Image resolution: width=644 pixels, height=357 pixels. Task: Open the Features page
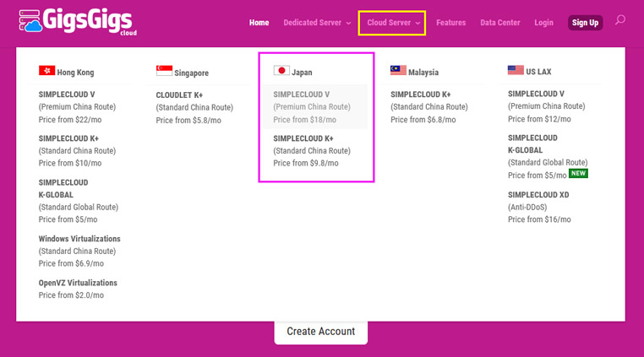(x=451, y=23)
